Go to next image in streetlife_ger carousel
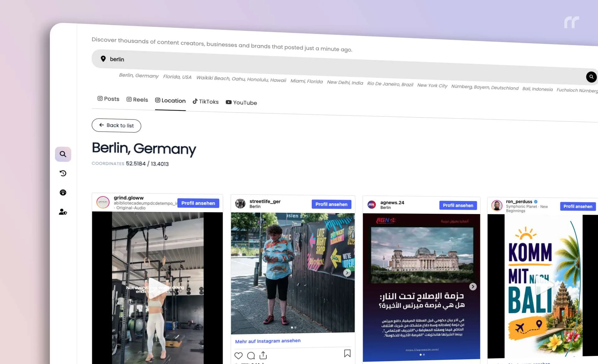Screen dimensions: 598x364 tap(347, 273)
